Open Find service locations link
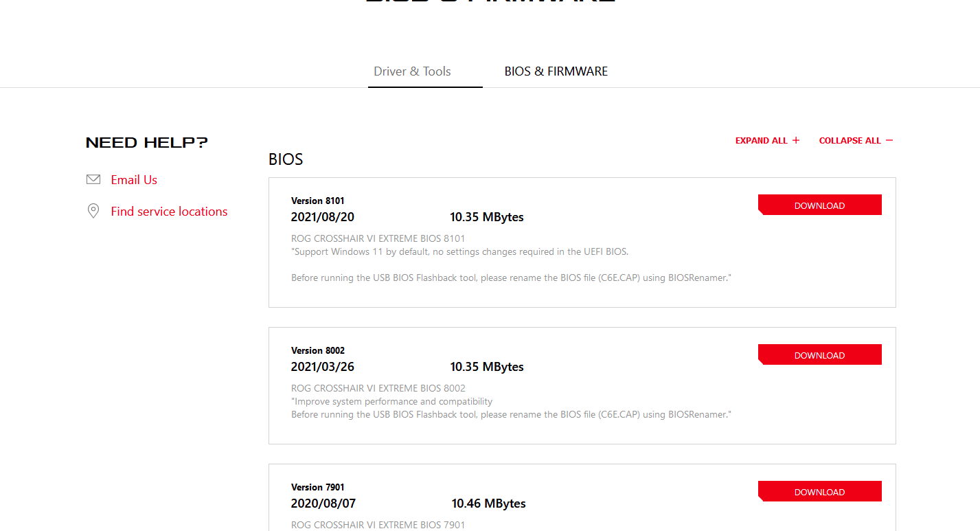This screenshot has height=531, width=980. tap(169, 212)
